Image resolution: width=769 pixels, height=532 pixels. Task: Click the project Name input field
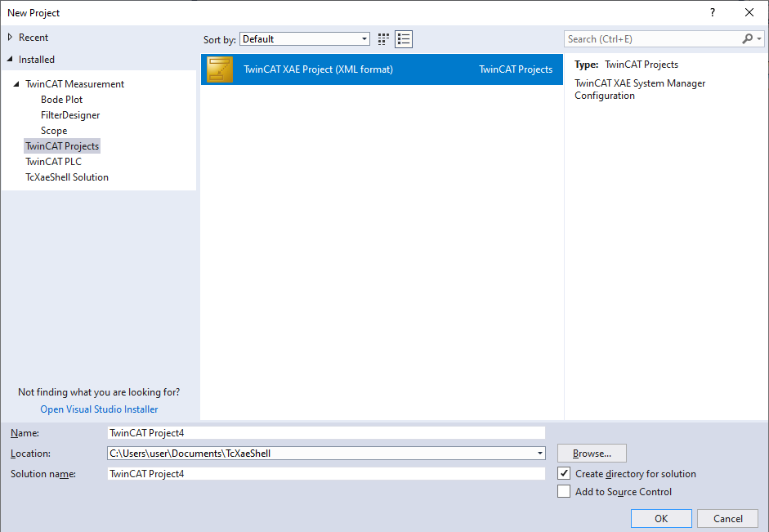(326, 432)
